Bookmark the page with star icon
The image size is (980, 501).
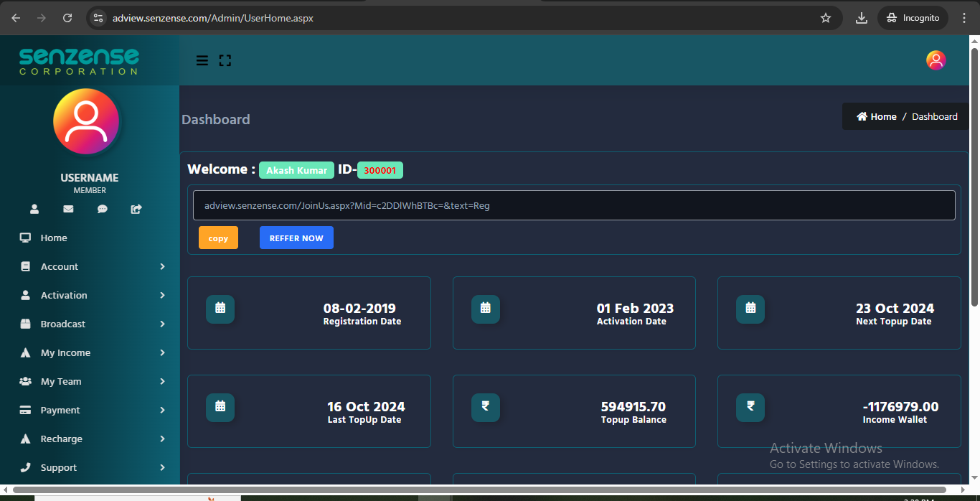(826, 18)
